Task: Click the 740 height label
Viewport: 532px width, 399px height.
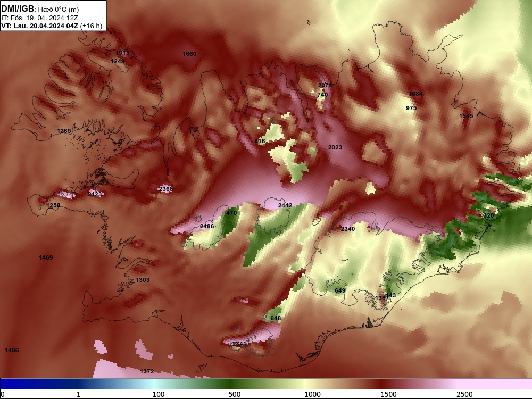Action: pyautogui.click(x=322, y=95)
